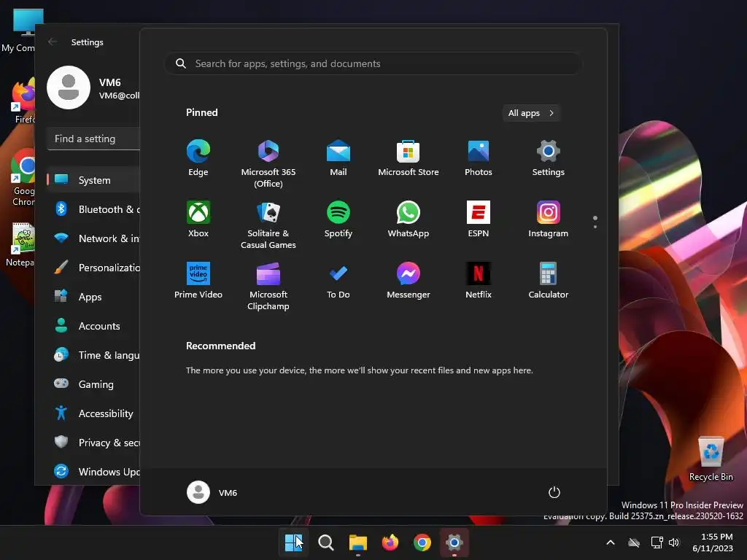The image size is (747, 560).
Task: Open Prime Video app
Action: point(198,280)
